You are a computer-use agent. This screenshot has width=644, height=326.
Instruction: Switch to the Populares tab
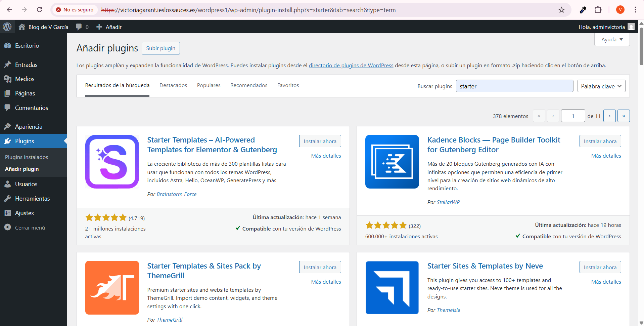[x=209, y=85]
